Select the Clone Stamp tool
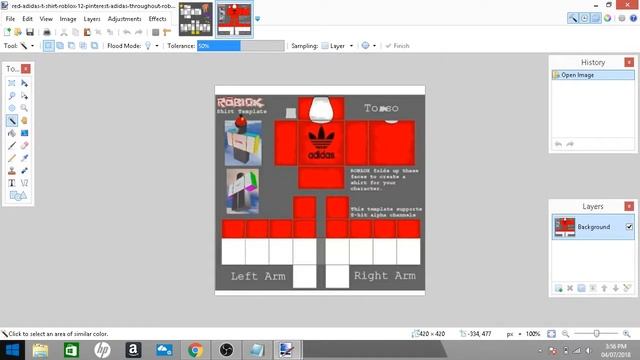The height and width of the screenshot is (360, 640). pyautogui.click(x=12, y=171)
